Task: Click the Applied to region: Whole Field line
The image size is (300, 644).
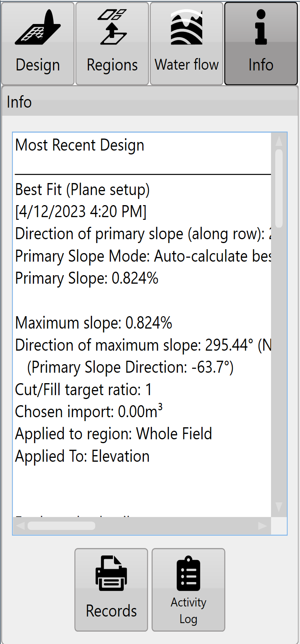Action: coord(114,434)
